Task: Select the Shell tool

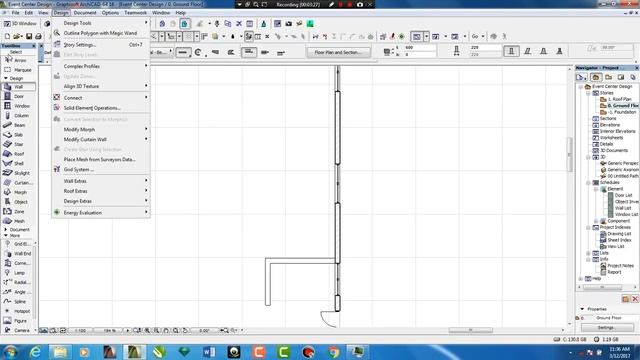Action: tap(18, 163)
